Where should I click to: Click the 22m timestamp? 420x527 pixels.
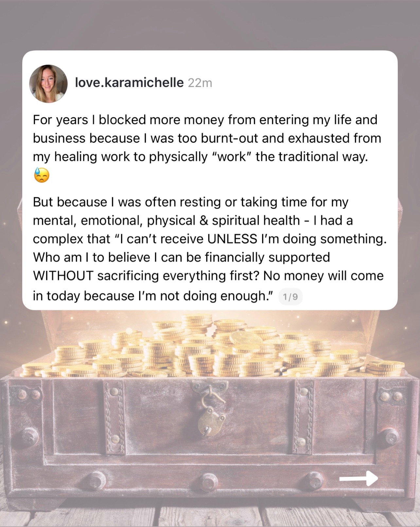(200, 83)
